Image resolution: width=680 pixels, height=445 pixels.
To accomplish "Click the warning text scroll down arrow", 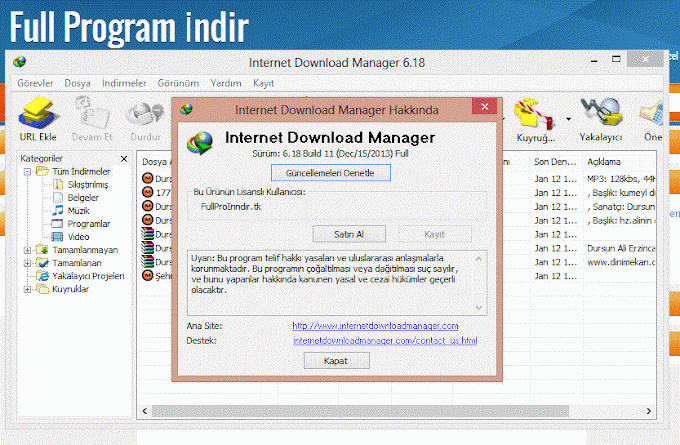I will [479, 307].
